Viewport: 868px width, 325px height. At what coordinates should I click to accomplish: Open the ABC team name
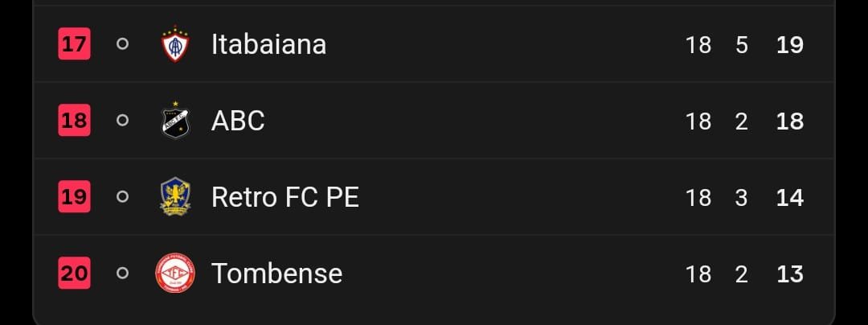[x=238, y=121]
